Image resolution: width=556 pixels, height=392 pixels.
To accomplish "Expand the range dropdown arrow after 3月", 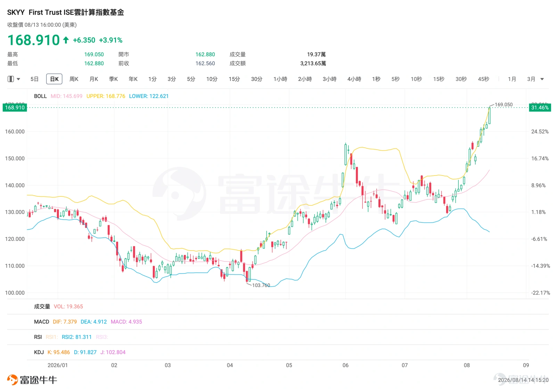I will pyautogui.click(x=542, y=79).
